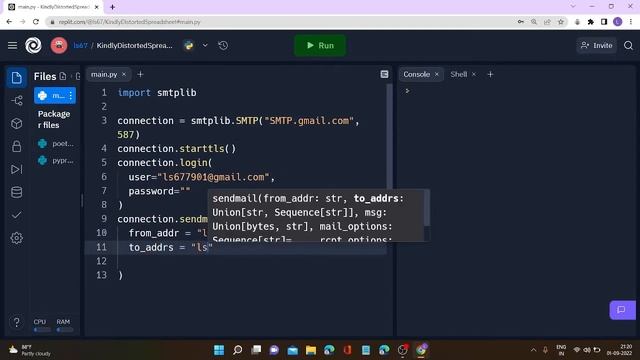
Task: Click the browser address bar
Action: (282, 22)
